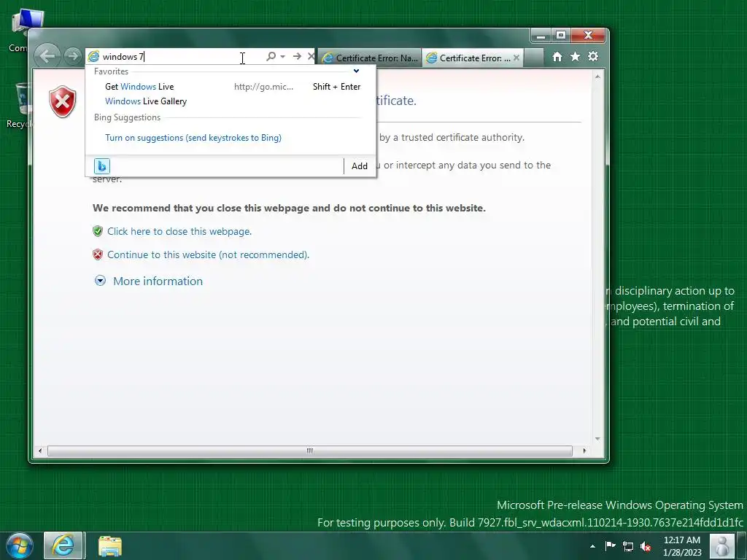Open the taskbar clock showing 12:17 AM
This screenshot has height=560, width=747.
682,546
